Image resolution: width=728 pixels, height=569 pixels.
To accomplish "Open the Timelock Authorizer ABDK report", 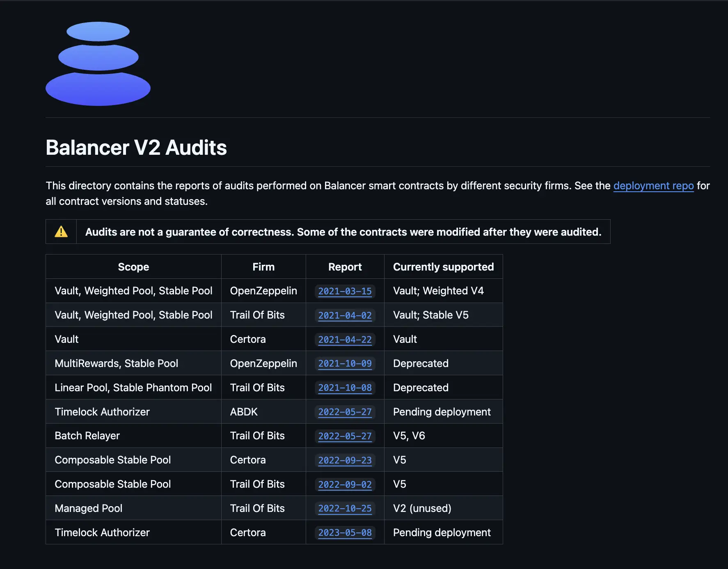I will click(x=345, y=412).
